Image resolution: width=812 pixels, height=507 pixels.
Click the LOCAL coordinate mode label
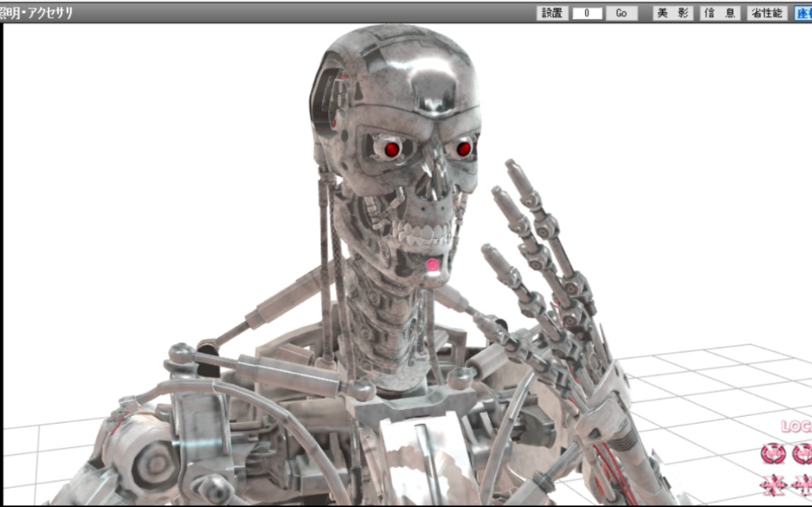click(x=797, y=427)
